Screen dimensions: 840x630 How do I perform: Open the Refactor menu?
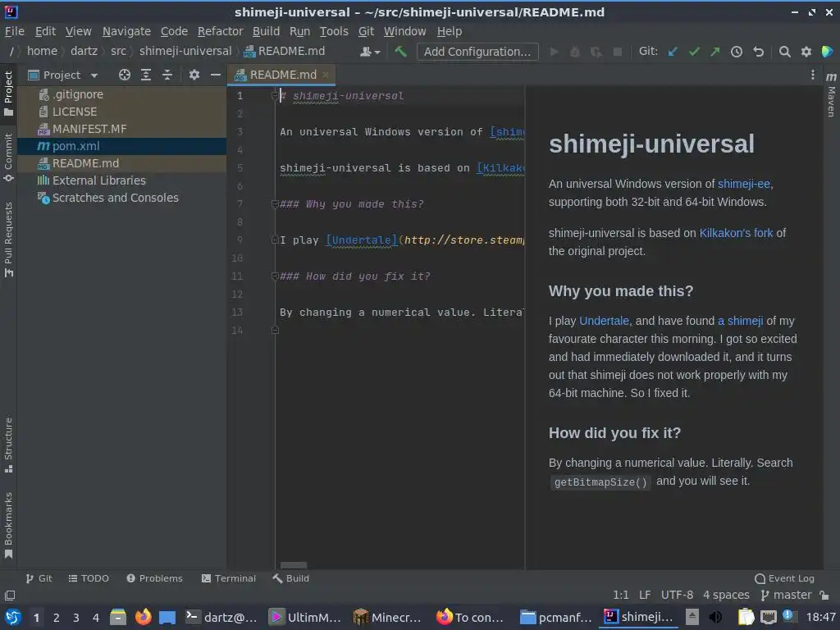(220, 32)
